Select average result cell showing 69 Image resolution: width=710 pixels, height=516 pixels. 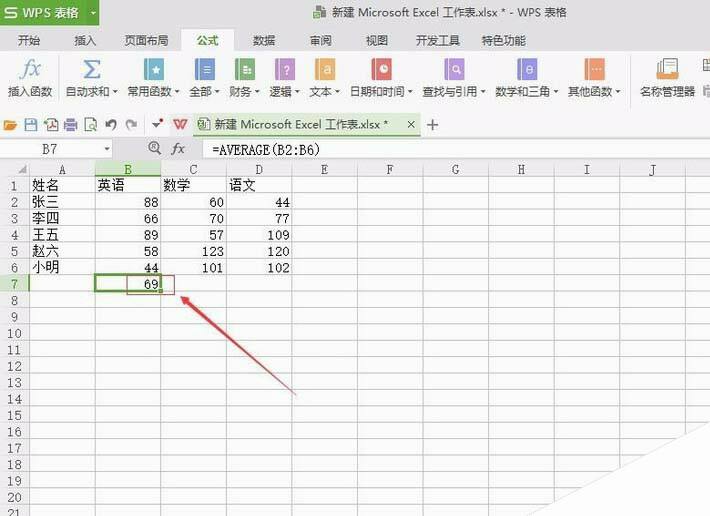coord(128,284)
